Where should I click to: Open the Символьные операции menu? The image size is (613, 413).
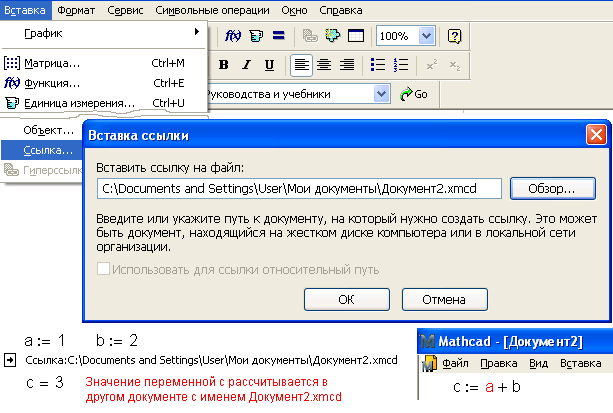click(x=212, y=10)
